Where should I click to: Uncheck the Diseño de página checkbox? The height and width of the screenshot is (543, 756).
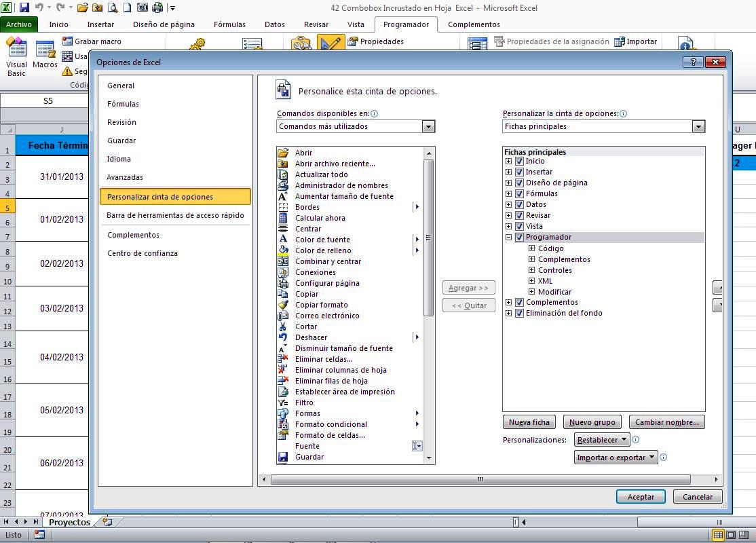tap(519, 183)
